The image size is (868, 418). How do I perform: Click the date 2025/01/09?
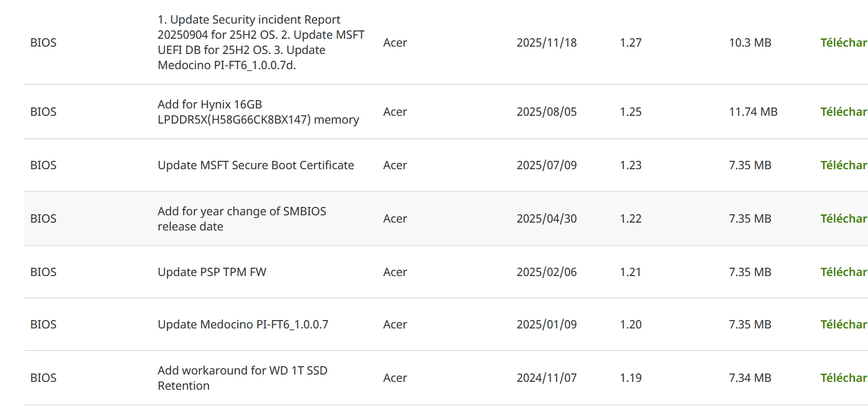[547, 325]
